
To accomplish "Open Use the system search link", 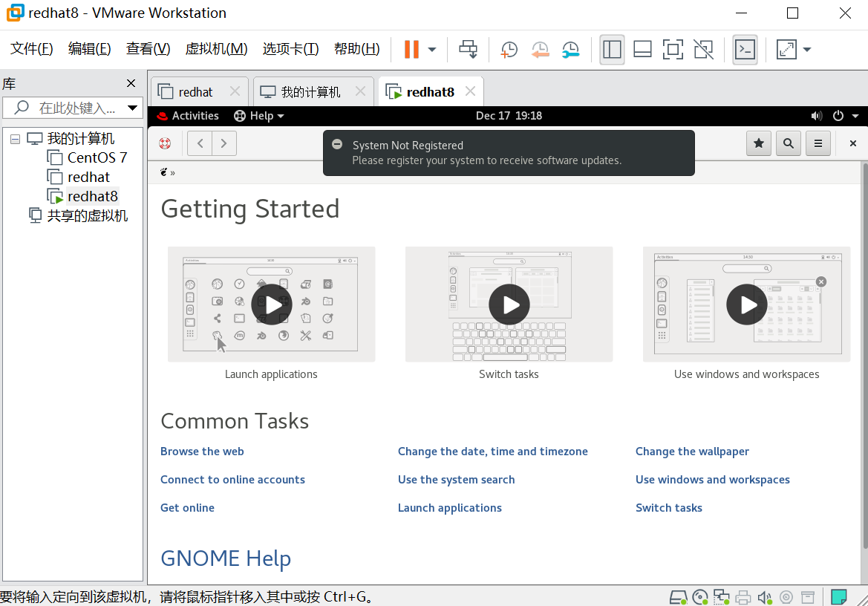I will click(x=456, y=480).
